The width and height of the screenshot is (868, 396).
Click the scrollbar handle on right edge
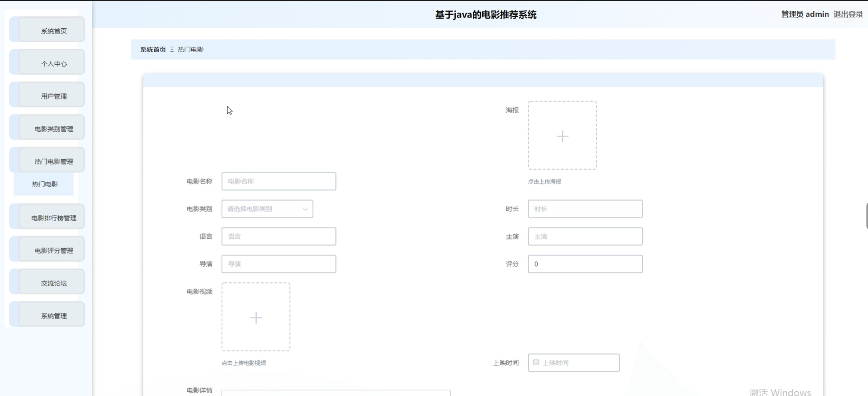(866, 216)
